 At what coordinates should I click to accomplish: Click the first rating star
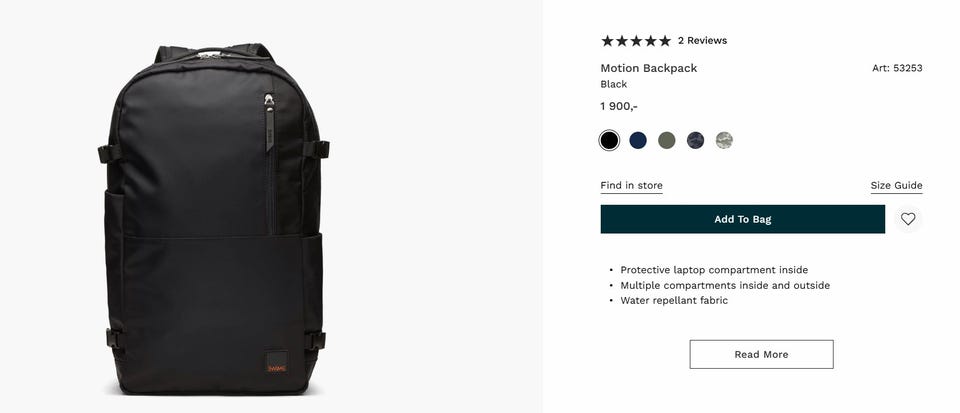(607, 41)
